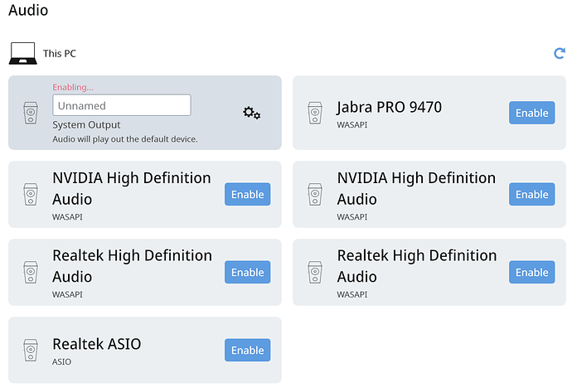Select the Jabra PRO 9470 title
This screenshot has width=572, height=392.
[x=390, y=107]
